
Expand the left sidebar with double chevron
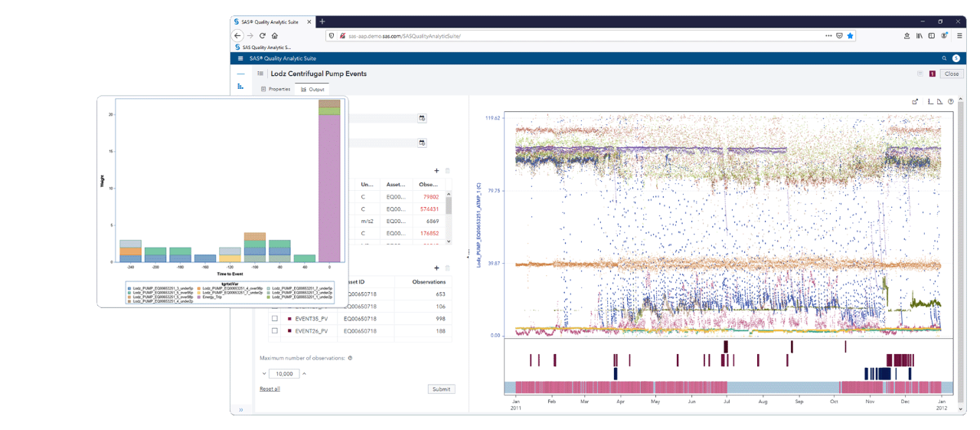tap(240, 409)
